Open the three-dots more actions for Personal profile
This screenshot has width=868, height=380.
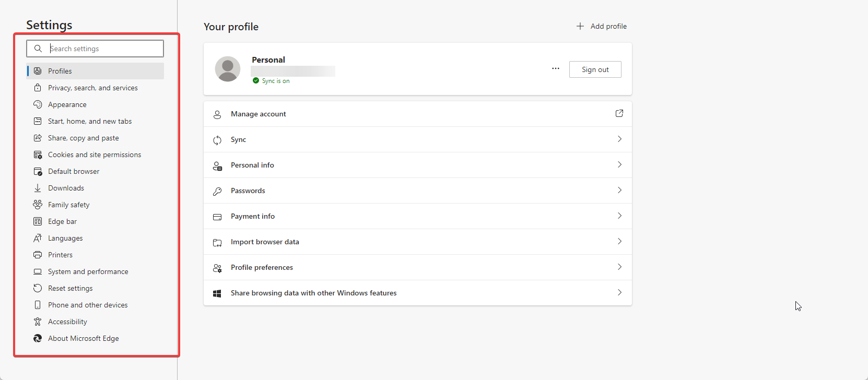click(556, 69)
